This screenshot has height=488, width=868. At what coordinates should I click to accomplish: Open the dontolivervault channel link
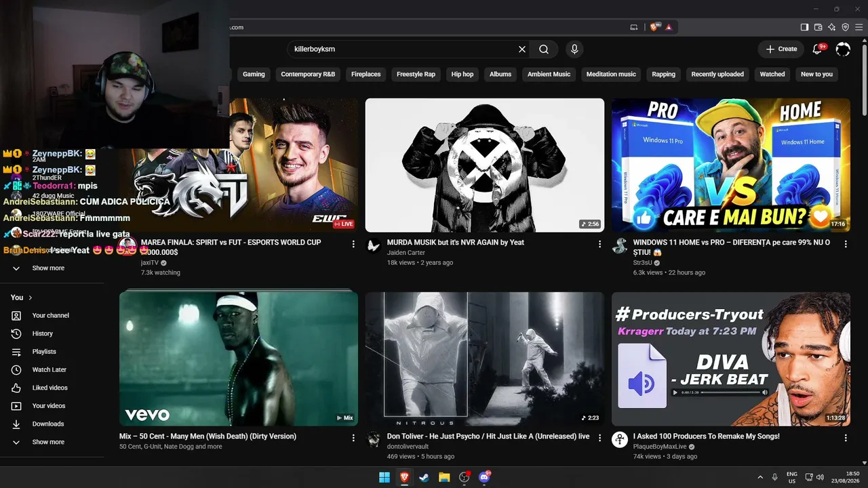pyautogui.click(x=412, y=447)
